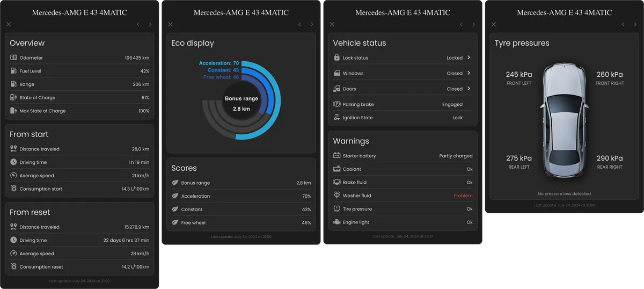Click the Brake fluid icon

tap(336, 182)
